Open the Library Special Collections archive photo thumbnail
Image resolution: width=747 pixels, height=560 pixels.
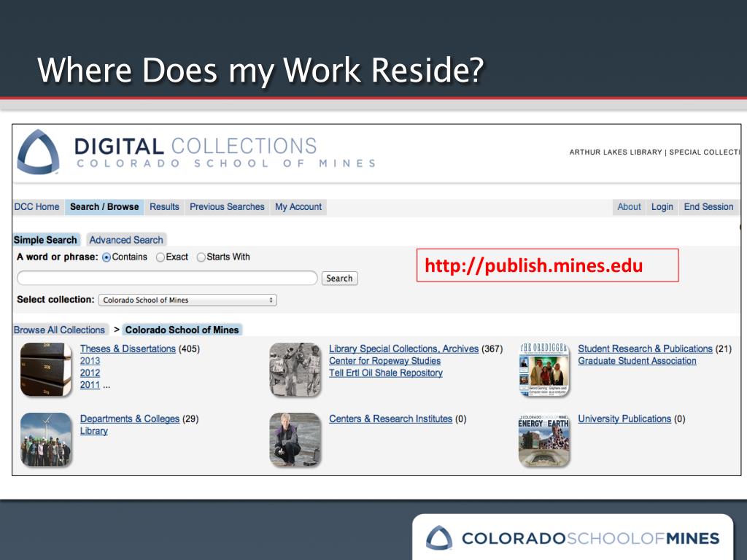coord(295,370)
